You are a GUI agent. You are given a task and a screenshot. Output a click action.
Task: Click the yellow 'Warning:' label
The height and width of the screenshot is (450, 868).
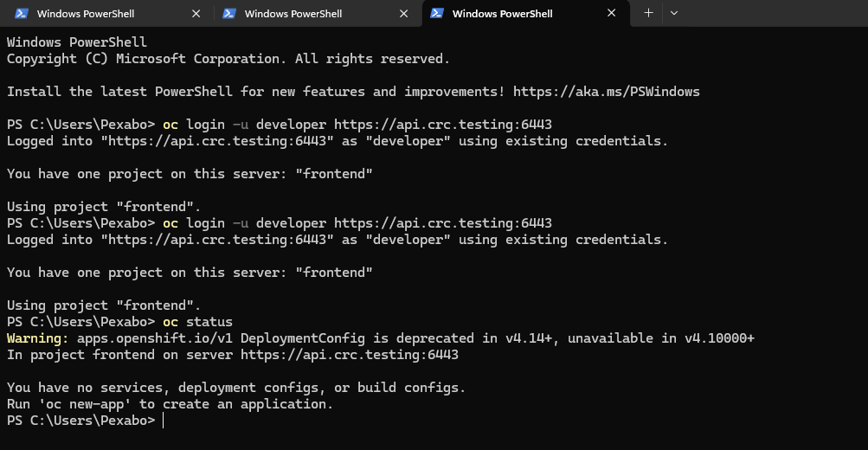tap(37, 338)
